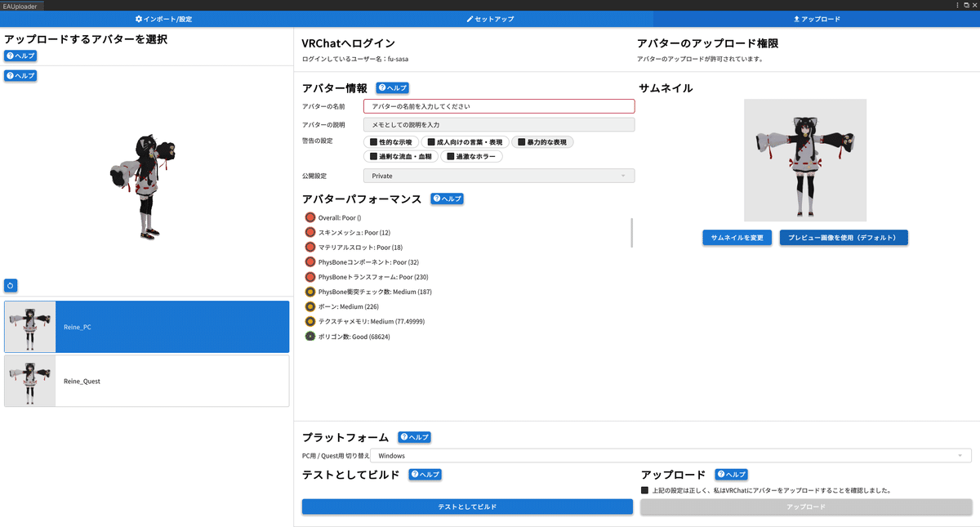Click the テクスチャメモリ Medium status icon
The width and height of the screenshot is (980, 527).
[310, 321]
